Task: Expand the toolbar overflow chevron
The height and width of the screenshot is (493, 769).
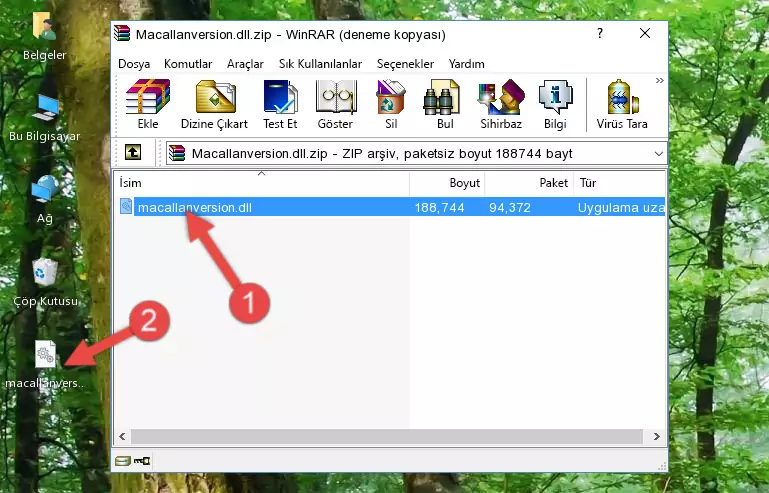Action: coord(660,80)
